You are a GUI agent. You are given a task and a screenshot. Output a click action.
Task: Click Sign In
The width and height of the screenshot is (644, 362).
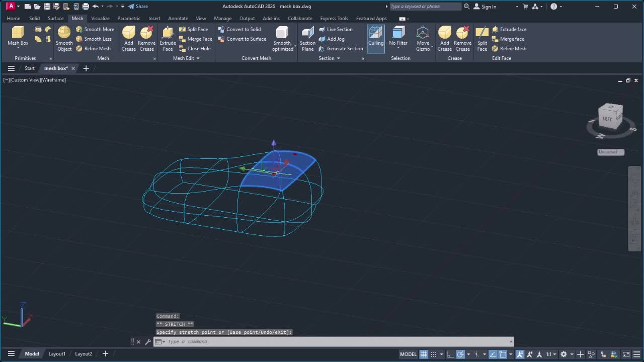click(485, 7)
